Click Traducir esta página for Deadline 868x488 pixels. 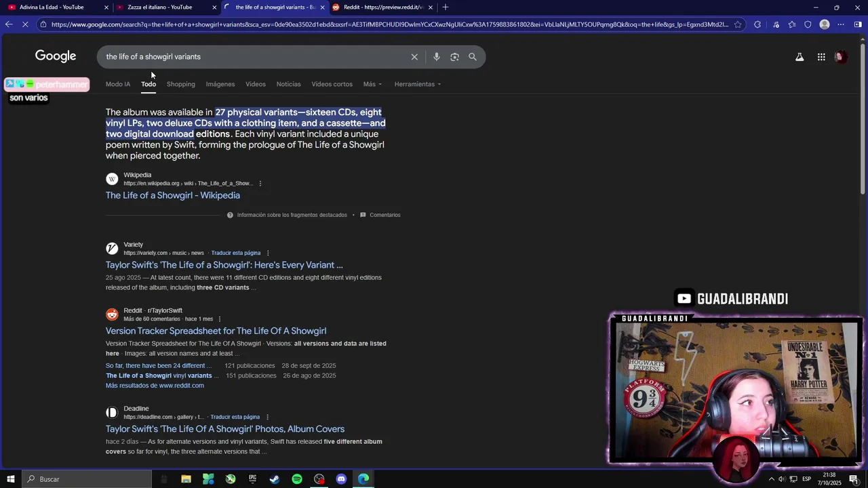click(x=235, y=417)
